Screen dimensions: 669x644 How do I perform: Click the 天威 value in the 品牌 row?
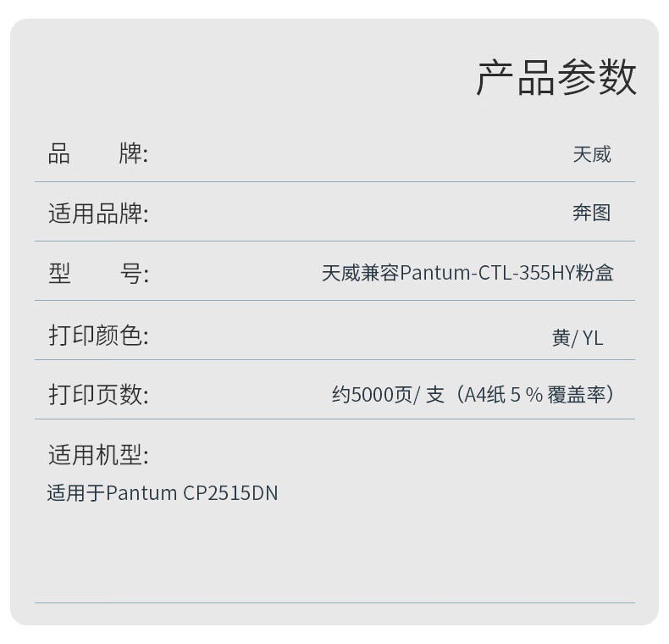tap(591, 154)
